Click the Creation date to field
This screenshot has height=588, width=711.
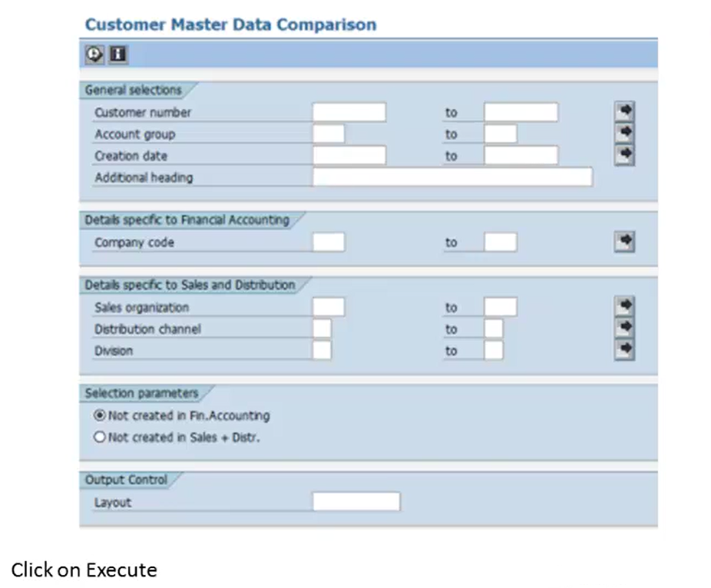point(521,156)
